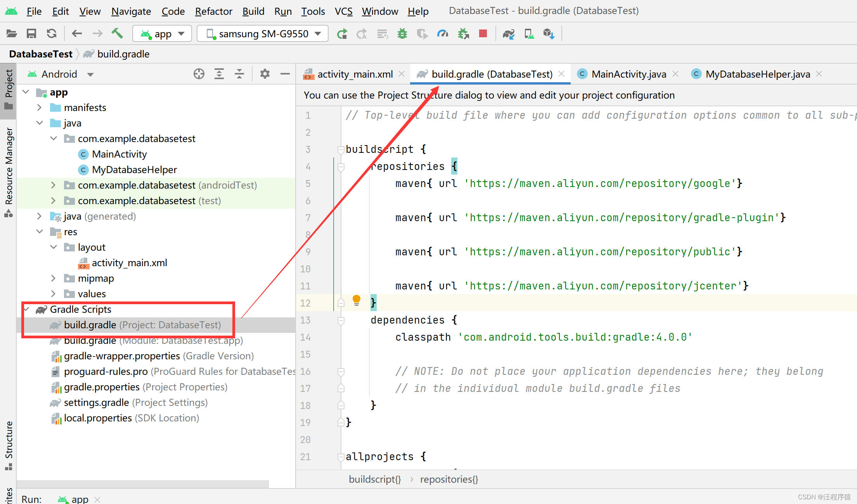Click line number 14 in the gutter
The width and height of the screenshot is (857, 504).
[x=305, y=337]
